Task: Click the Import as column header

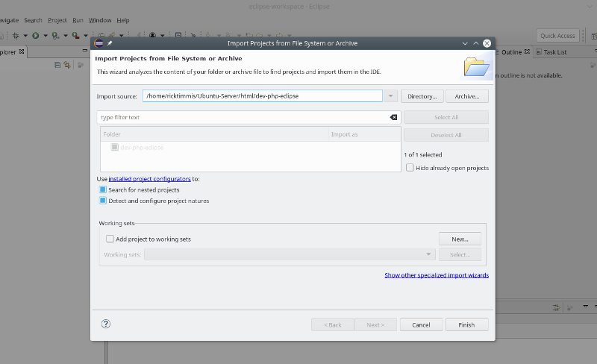Action: 365,134
